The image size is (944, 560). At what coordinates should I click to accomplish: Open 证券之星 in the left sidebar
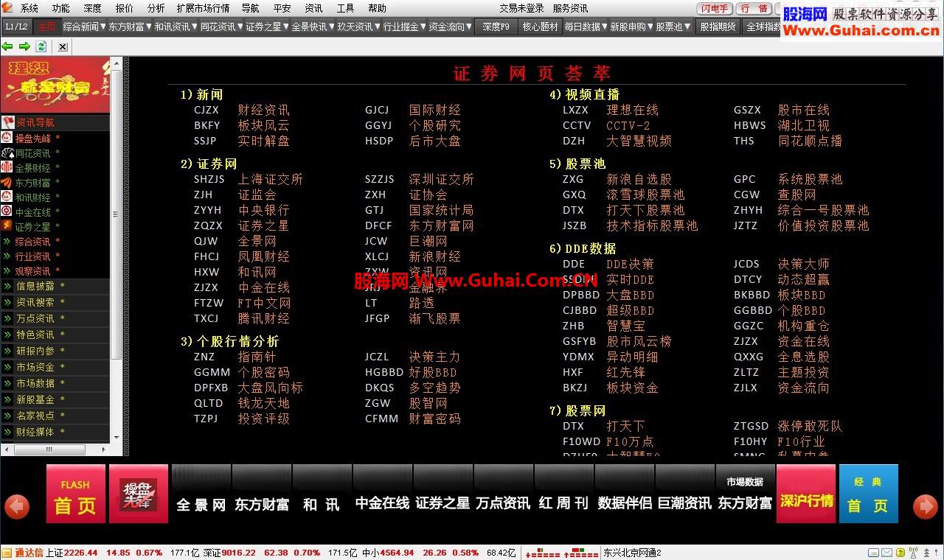point(33,227)
